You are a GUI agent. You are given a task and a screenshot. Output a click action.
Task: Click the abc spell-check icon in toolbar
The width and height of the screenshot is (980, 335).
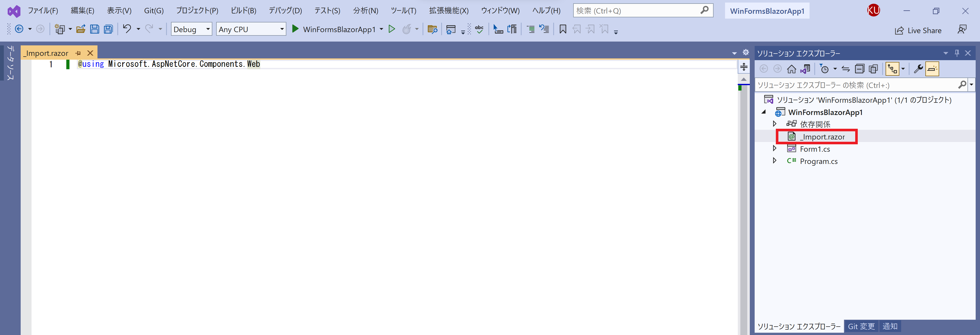coord(479,29)
